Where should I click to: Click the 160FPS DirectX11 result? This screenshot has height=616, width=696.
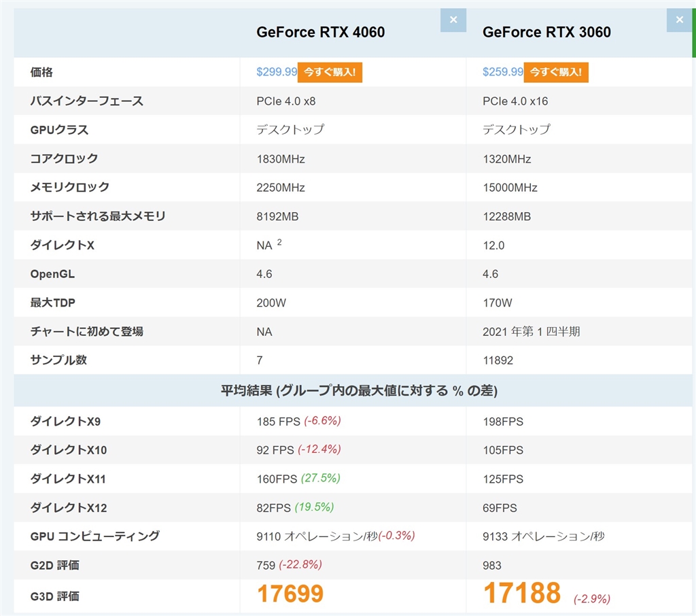coord(277,479)
